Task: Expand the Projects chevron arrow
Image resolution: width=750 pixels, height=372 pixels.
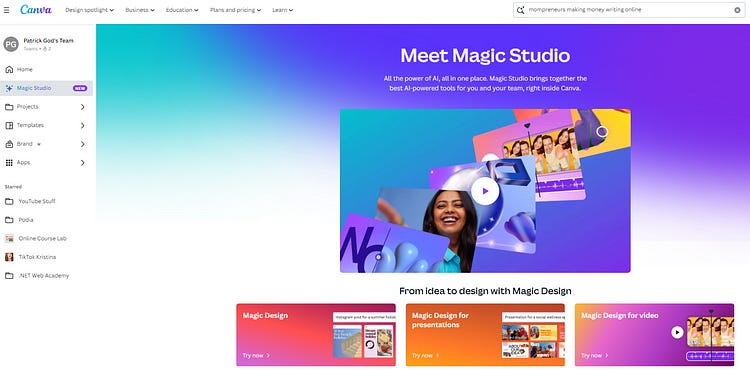Action: pyautogui.click(x=82, y=107)
